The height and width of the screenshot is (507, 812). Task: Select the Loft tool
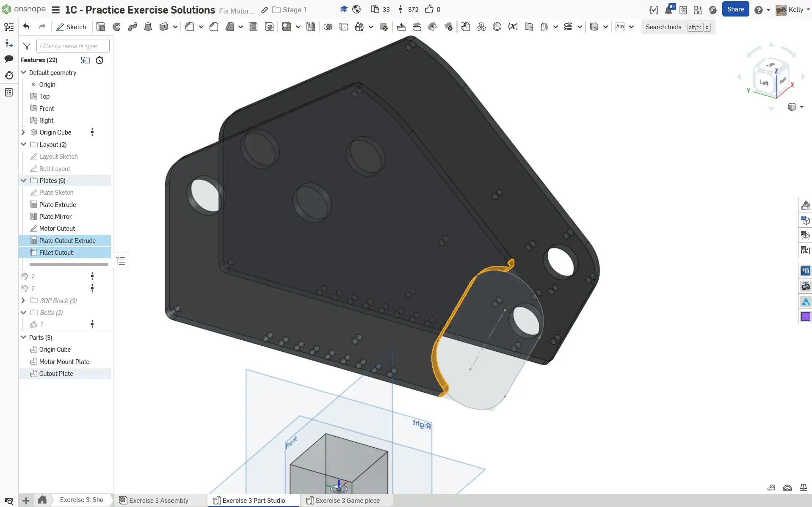pyautogui.click(x=148, y=27)
